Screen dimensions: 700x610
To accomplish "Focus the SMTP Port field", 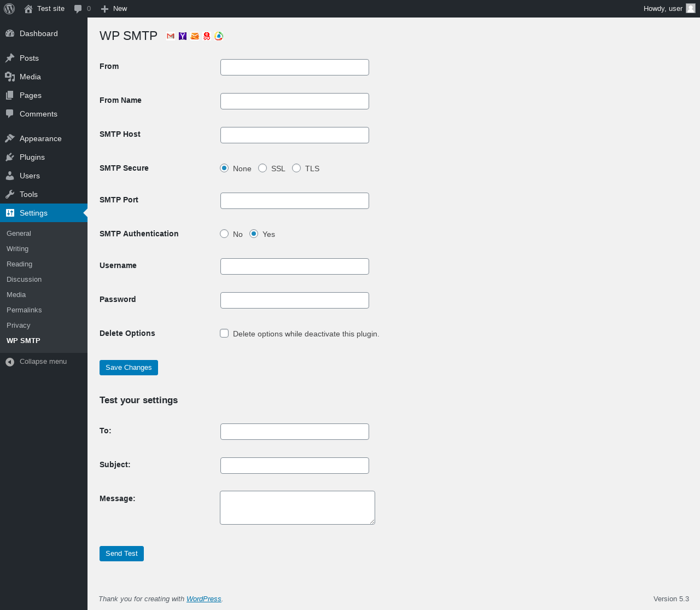I will (x=295, y=201).
